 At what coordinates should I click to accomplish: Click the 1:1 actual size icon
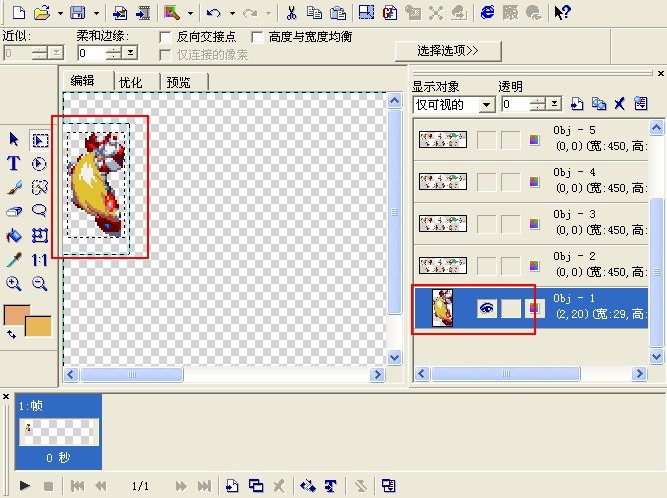[x=40, y=259]
